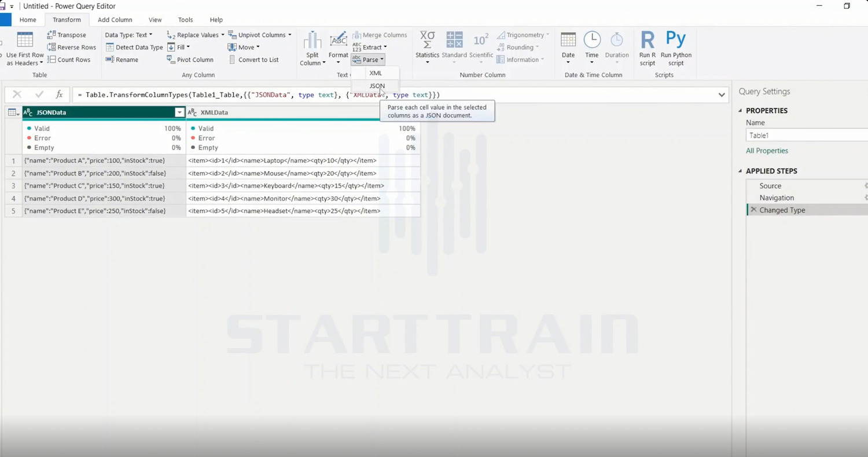Click Run Python script
Viewport: 868px width, 457px height.
(676, 49)
